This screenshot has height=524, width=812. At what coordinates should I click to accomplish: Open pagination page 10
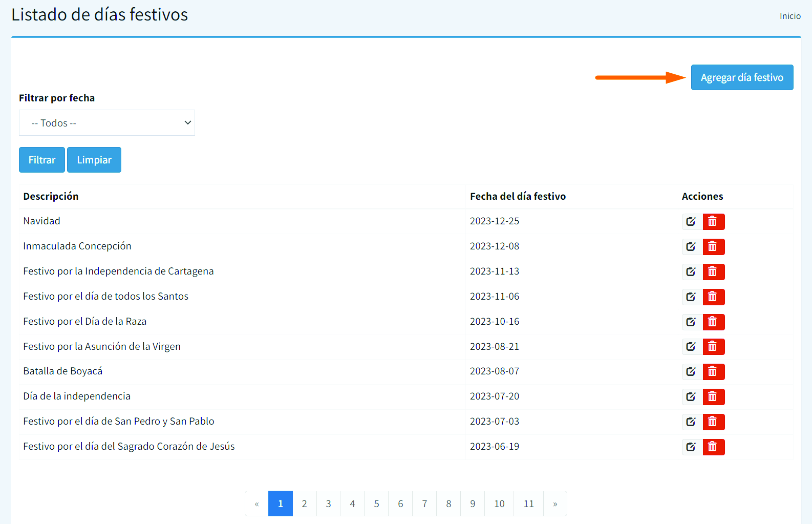click(499, 504)
